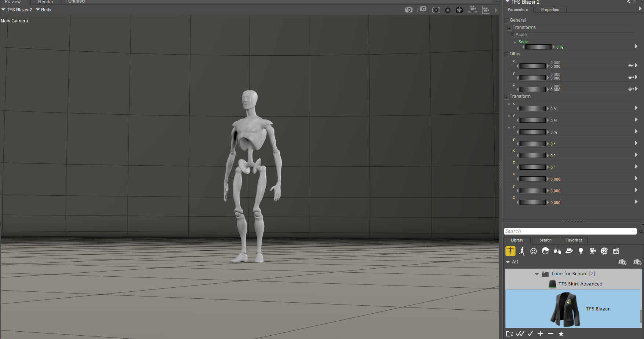Image resolution: width=644 pixels, height=339 pixels.
Task: Collapse the Time for School folder
Action: click(x=537, y=274)
